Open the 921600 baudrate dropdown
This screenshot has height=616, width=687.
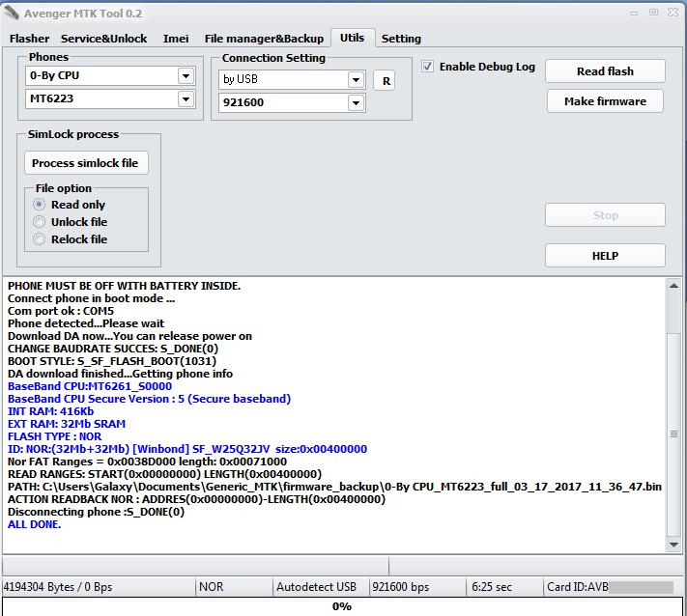pyautogui.click(x=355, y=102)
